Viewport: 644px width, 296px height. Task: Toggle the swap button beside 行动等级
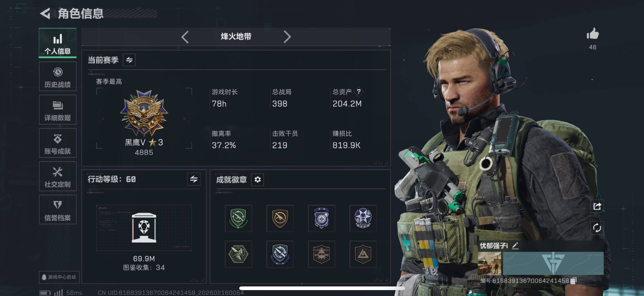pyautogui.click(x=194, y=179)
